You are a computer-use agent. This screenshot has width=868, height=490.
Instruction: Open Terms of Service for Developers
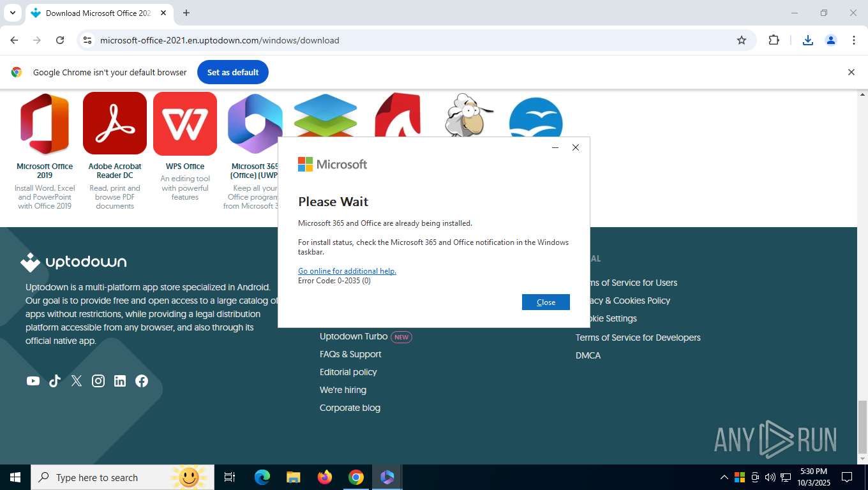tap(638, 338)
